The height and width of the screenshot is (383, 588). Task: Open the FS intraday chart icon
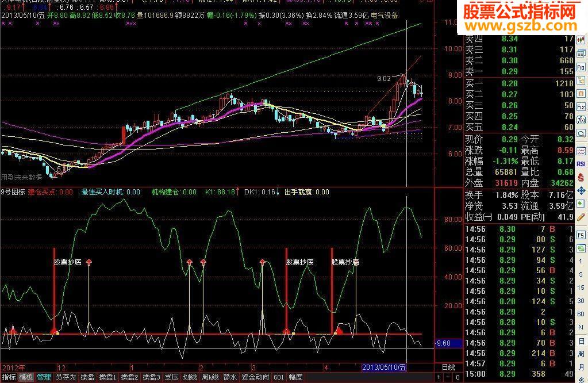(x=581, y=235)
